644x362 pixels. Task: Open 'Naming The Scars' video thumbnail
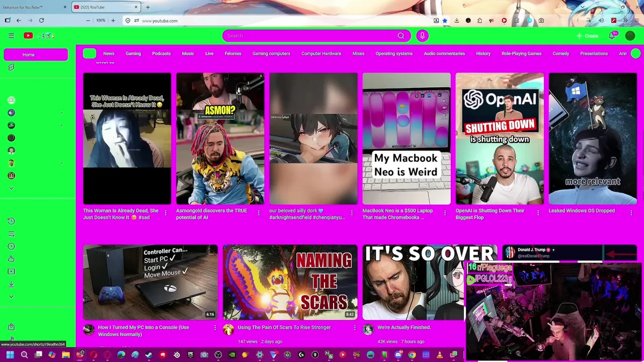point(290,282)
